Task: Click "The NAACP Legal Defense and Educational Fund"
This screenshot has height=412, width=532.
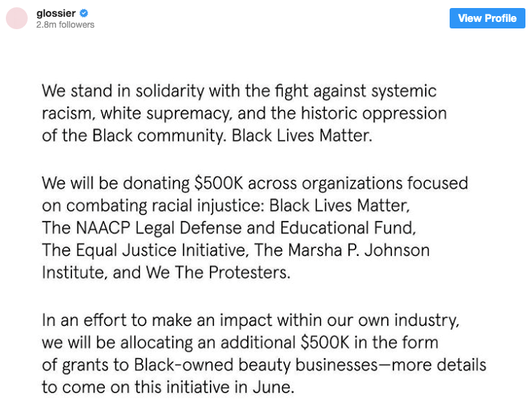Action: pyautogui.click(x=227, y=228)
